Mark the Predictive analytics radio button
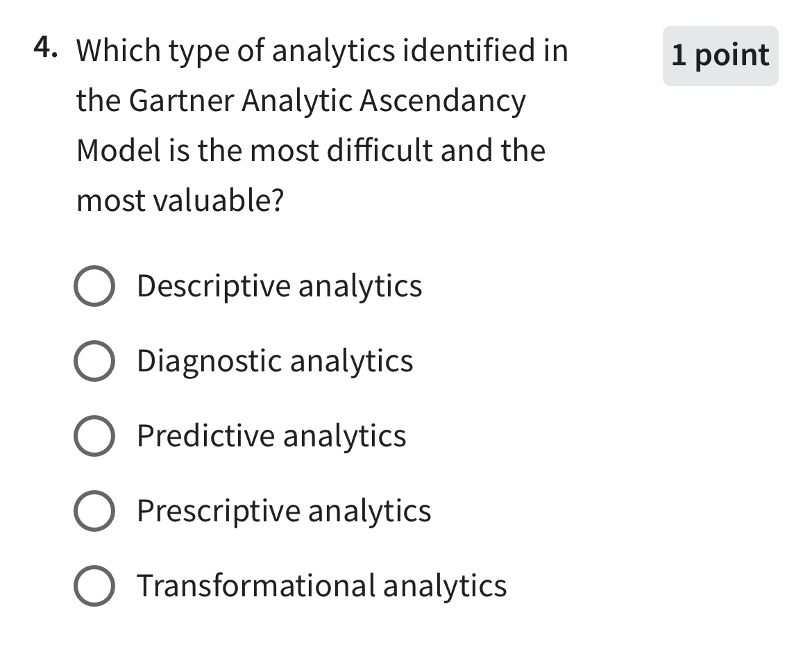Screen dimensions: 812x647 click(x=93, y=437)
